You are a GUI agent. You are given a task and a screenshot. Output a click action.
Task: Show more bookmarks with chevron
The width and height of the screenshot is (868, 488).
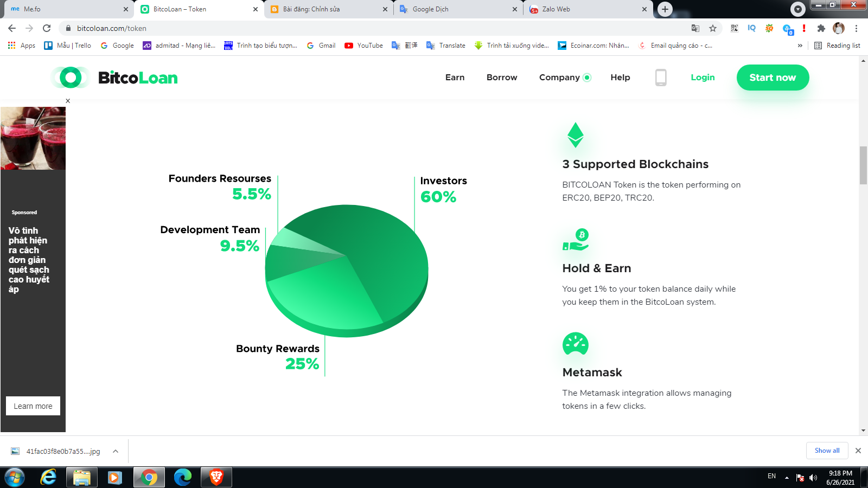click(x=800, y=46)
